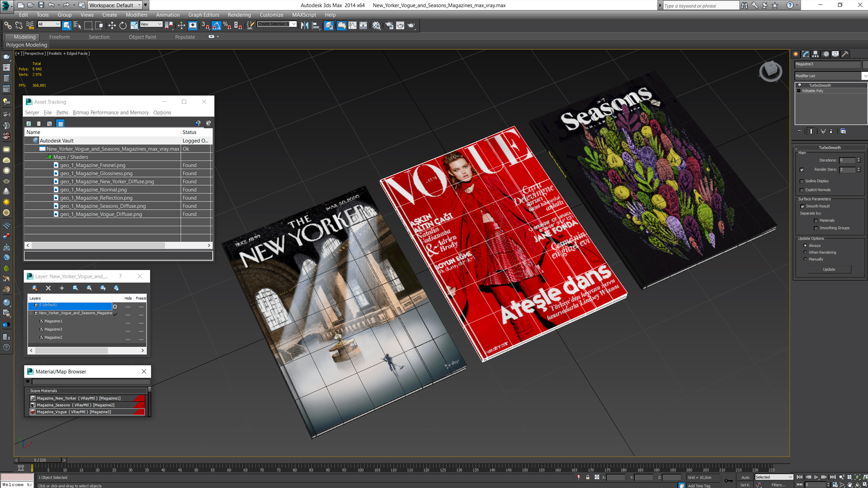Screen dimensions: 868x488
Task: Delete layer with X icon in Layer dialog
Action: pyautogui.click(x=48, y=288)
